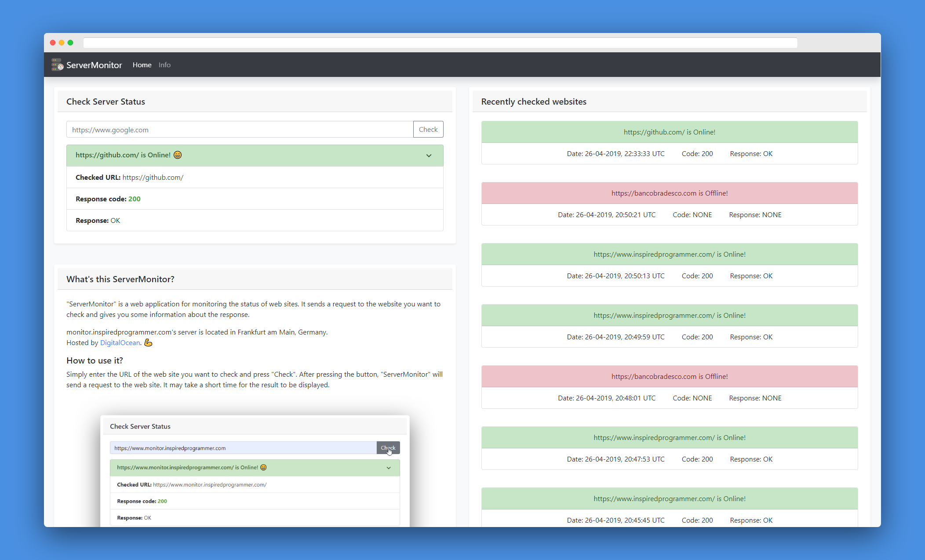Toggle the embedded monitor result details
This screenshot has width=925, height=560.
point(390,467)
